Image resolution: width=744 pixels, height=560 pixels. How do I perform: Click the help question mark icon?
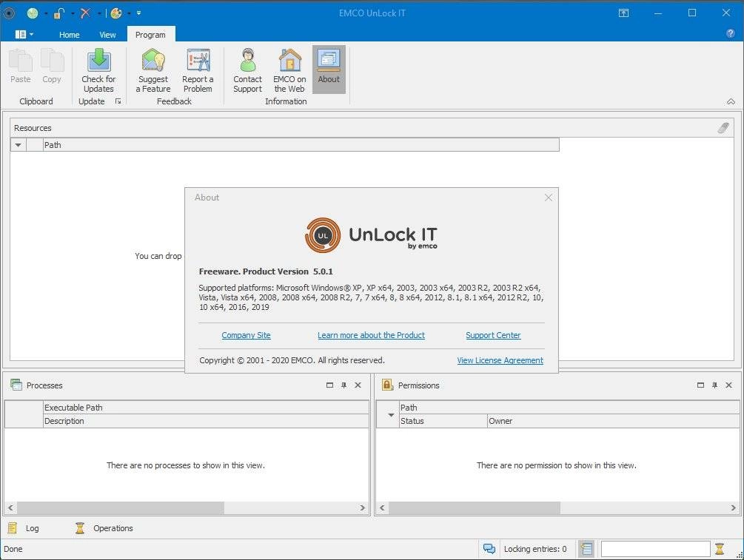[730, 33]
